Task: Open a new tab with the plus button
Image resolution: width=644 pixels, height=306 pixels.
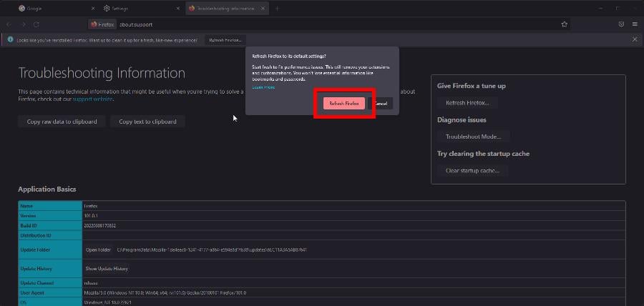Action: (x=277, y=8)
